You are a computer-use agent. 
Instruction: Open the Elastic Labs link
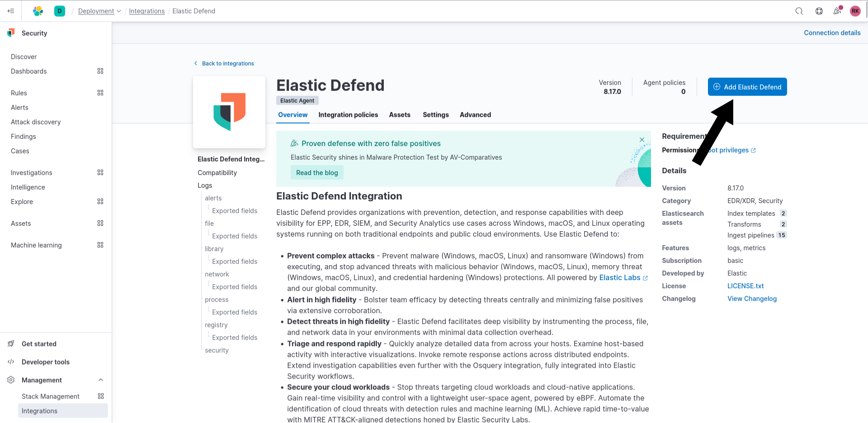click(620, 278)
